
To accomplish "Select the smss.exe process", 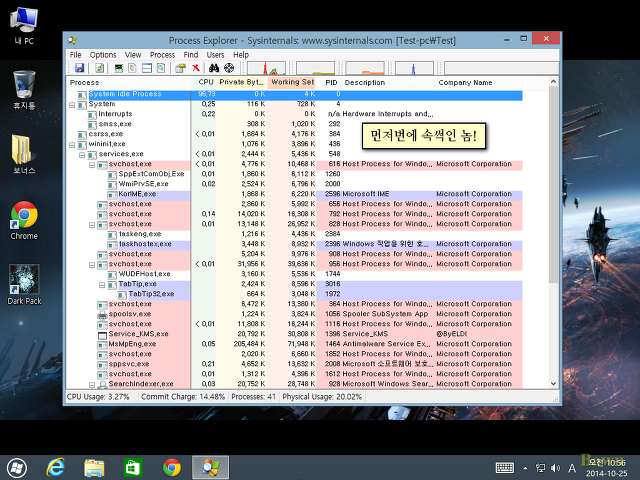I will [294, 124].
